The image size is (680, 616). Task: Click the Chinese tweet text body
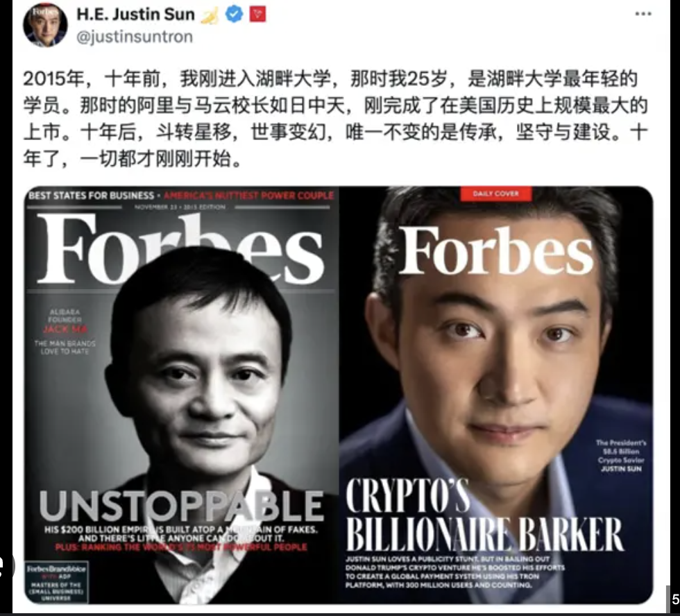[x=335, y=119]
